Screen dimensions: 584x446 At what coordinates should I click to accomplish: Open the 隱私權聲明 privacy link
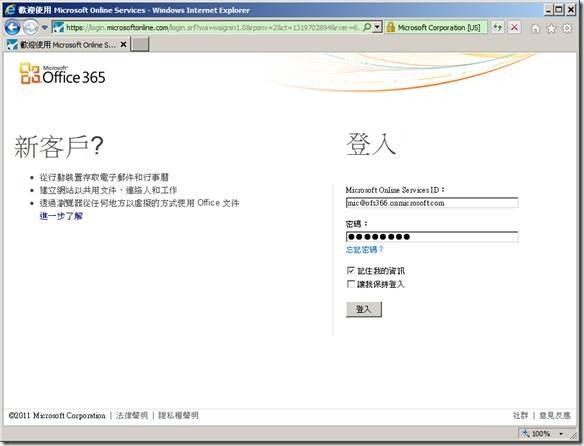point(178,415)
